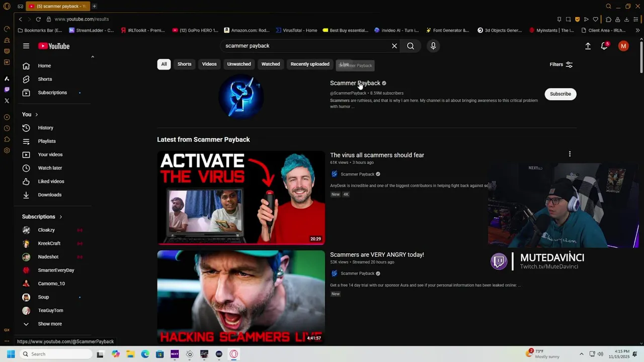Start voice search with microphone icon

pyautogui.click(x=433, y=46)
